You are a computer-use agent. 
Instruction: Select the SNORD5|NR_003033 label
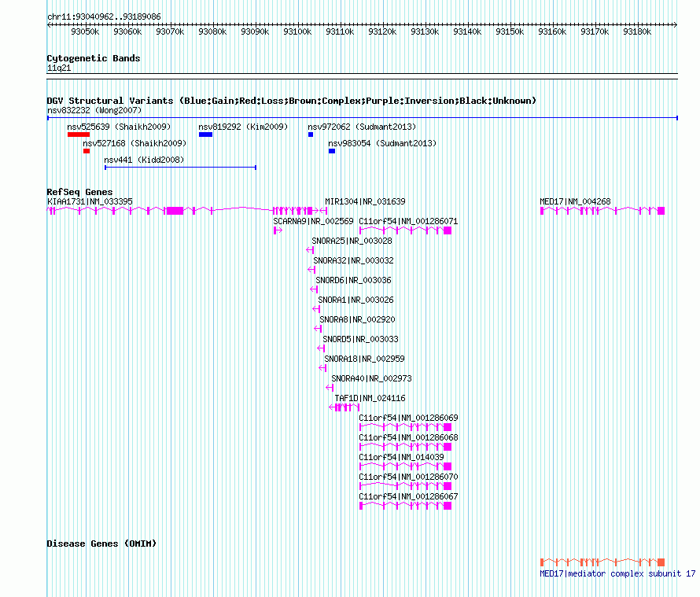[361, 339]
